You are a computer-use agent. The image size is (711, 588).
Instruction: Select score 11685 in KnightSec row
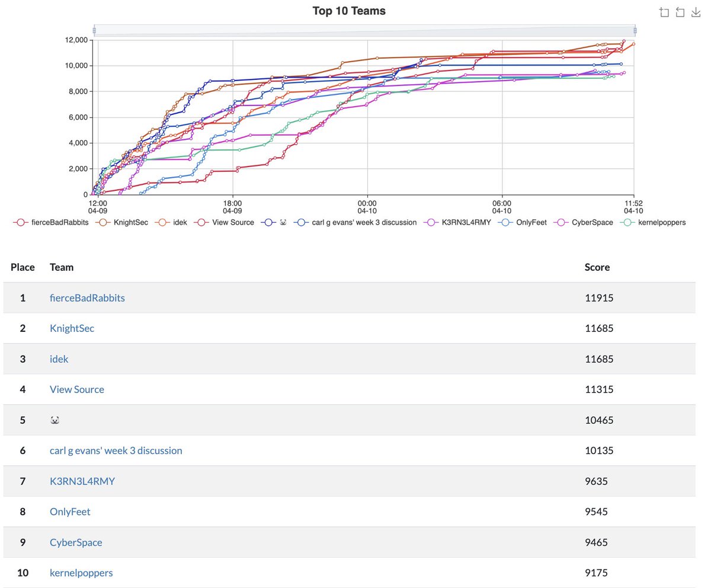coord(599,328)
